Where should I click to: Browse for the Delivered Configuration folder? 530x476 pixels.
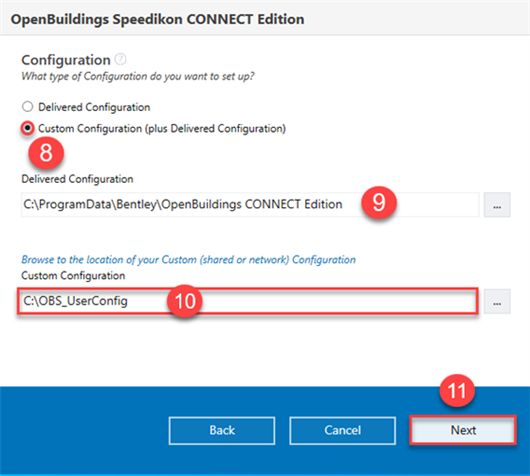point(497,205)
